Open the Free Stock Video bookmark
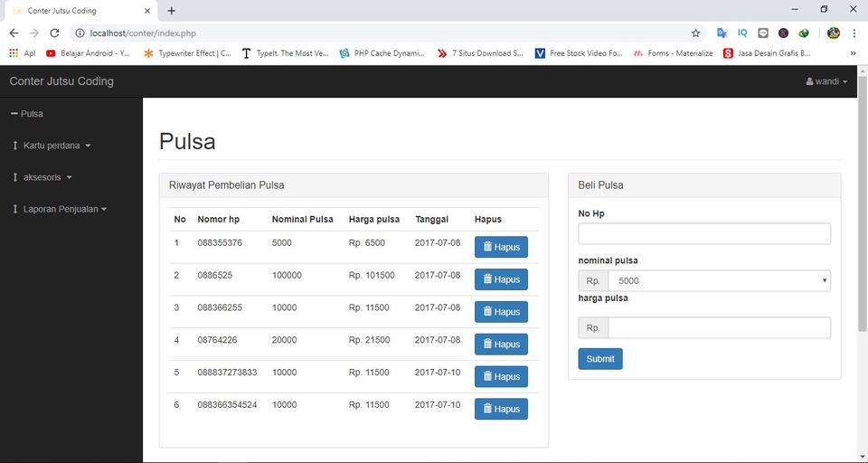Image resolution: width=868 pixels, height=463 pixels. point(579,53)
